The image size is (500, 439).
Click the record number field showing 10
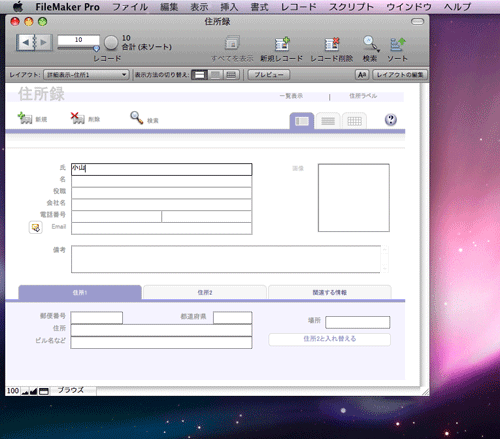78,40
